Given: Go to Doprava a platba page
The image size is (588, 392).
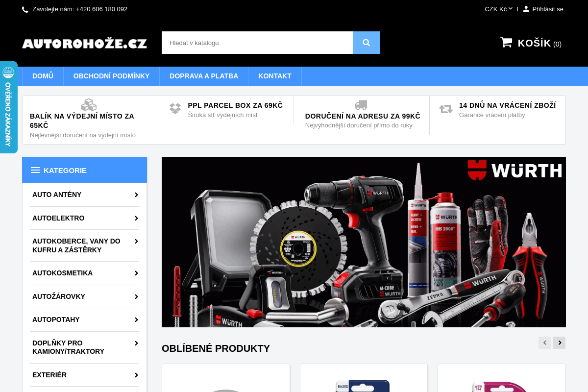Looking at the screenshot, I should tap(204, 76).
